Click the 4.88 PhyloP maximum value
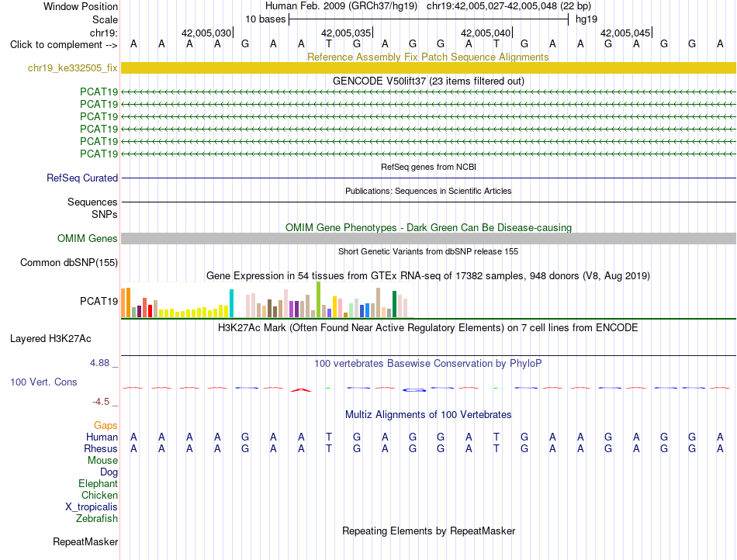Screen dimensions: 737x560 99,363
